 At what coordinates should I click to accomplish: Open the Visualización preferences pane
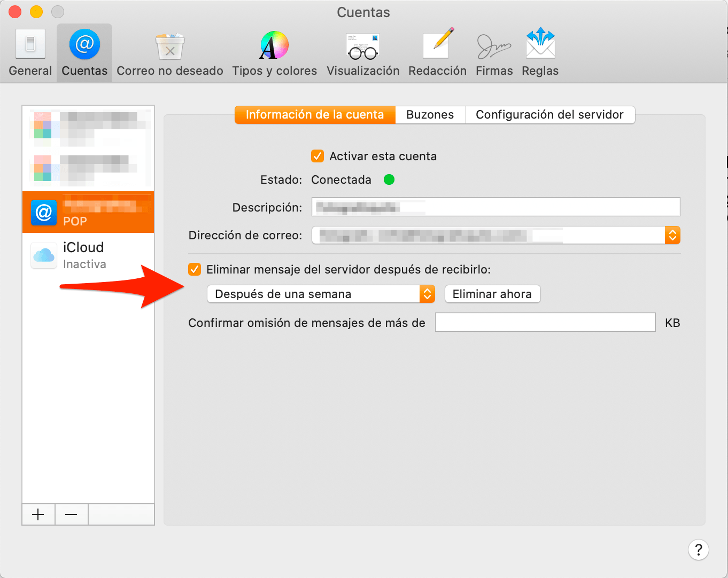point(363,53)
